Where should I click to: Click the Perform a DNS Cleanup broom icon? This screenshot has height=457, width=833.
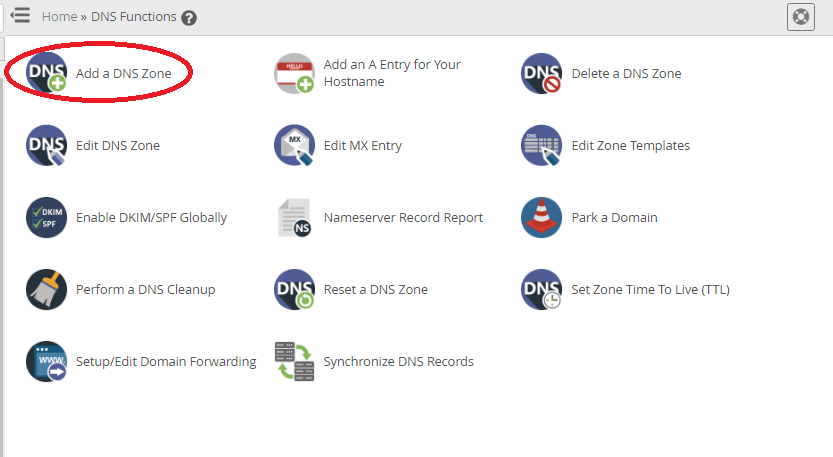tap(46, 290)
